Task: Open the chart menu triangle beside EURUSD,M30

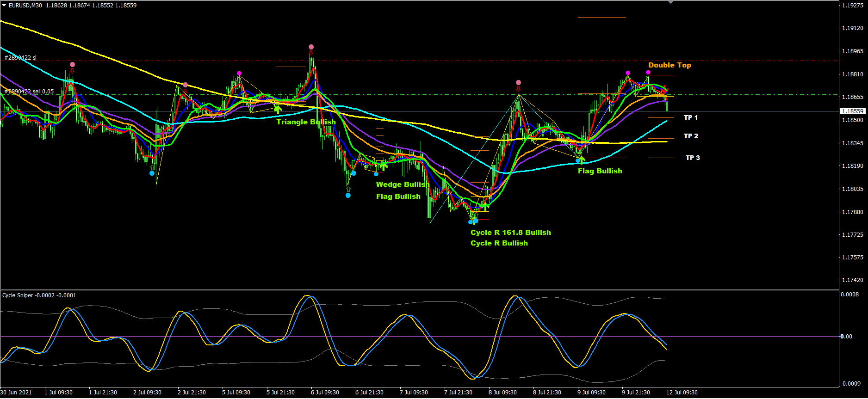Action: (4, 6)
